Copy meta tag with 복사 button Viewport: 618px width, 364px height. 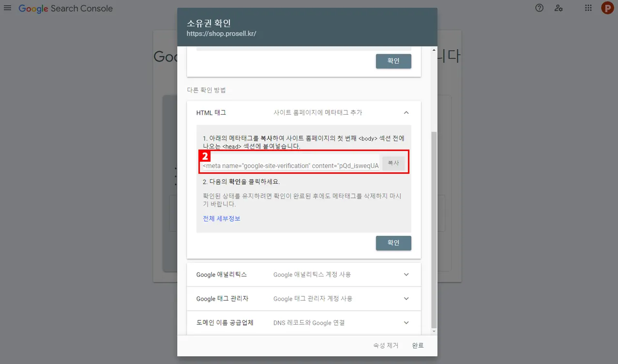pos(393,164)
